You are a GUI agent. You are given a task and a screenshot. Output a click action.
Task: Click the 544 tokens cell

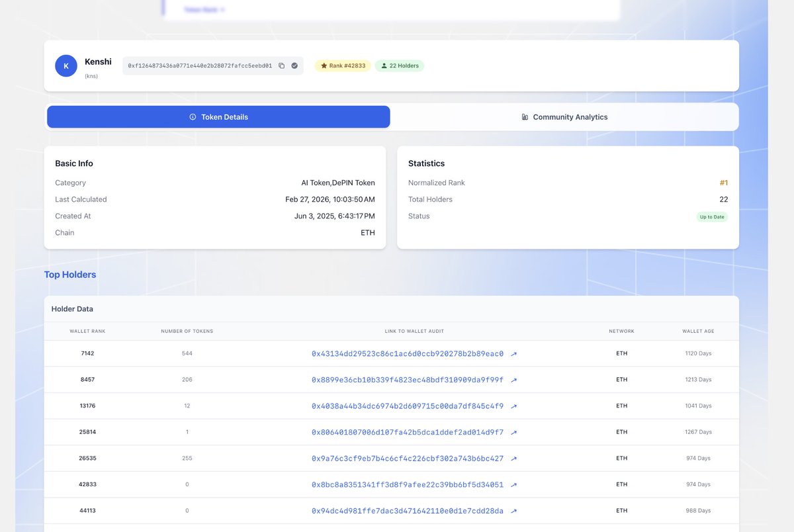(187, 353)
